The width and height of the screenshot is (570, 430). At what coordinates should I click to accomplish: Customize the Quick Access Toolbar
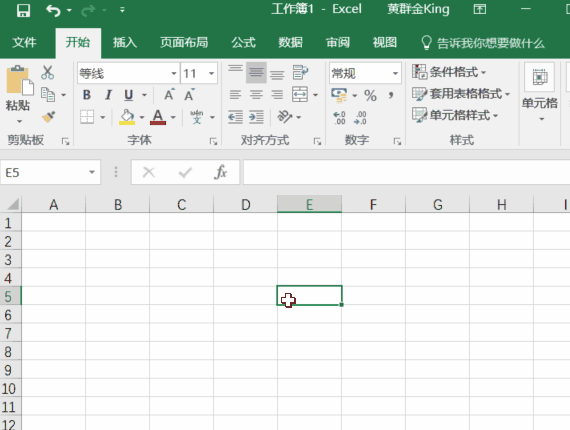(122, 10)
